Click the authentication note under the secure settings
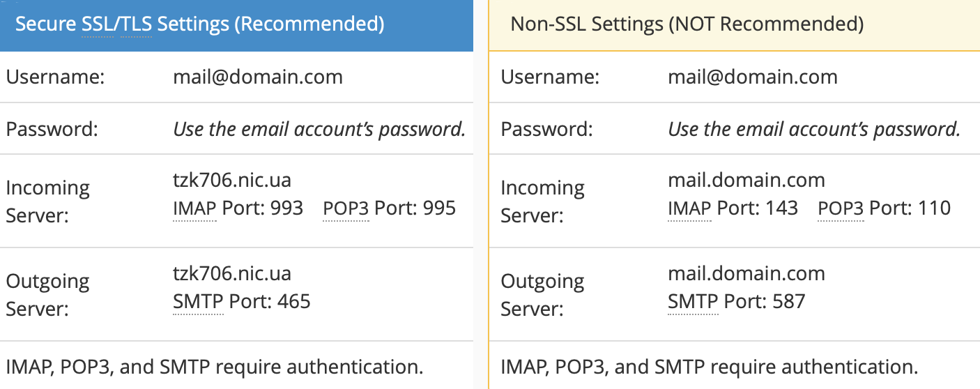Screen dimensions: 980x389 [215, 367]
